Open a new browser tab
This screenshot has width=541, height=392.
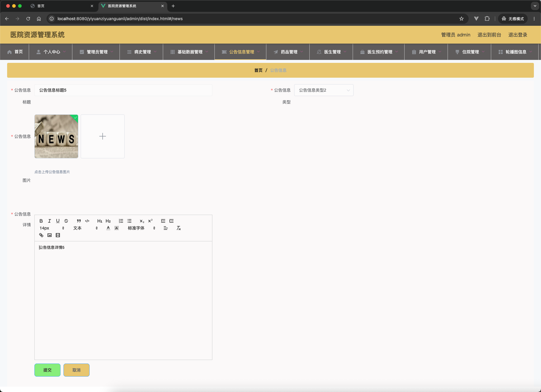(173, 6)
